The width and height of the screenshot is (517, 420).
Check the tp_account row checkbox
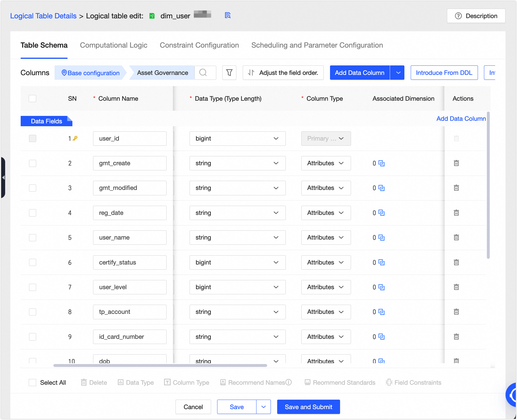point(32,312)
